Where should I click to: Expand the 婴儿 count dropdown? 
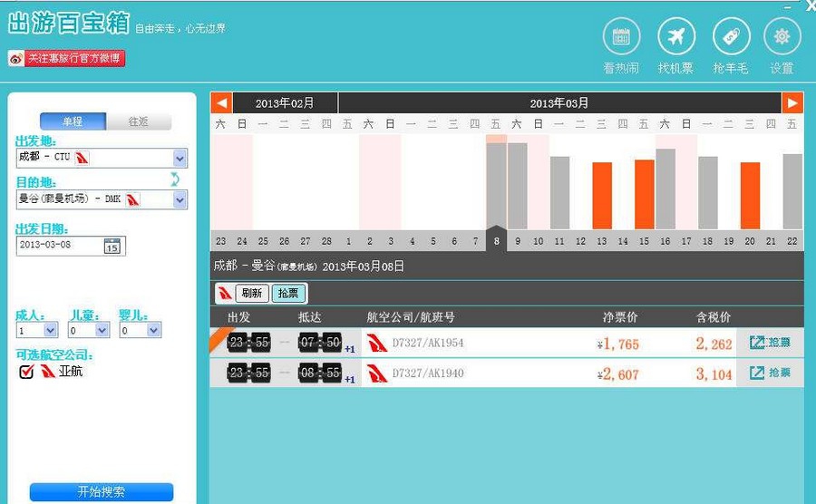(x=153, y=330)
